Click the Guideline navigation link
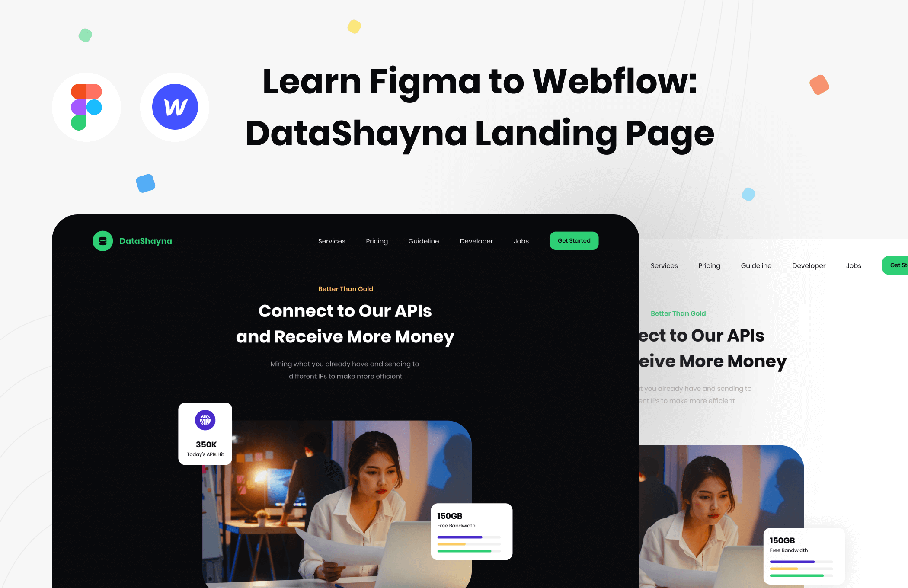908x588 pixels. pos(424,240)
